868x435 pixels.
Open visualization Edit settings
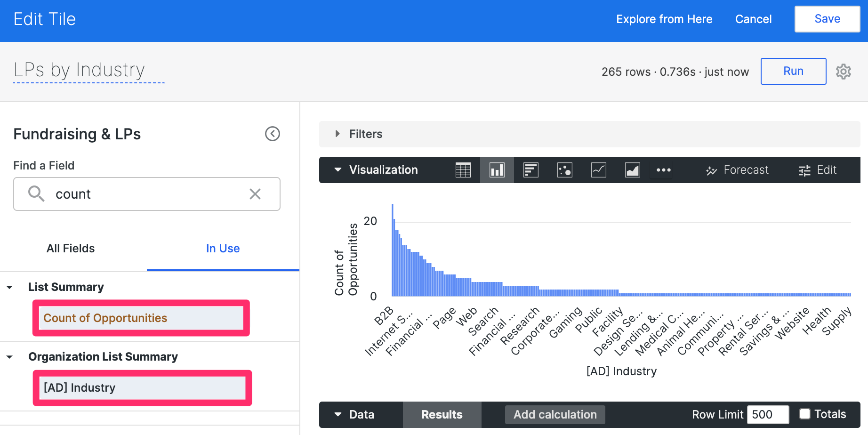point(818,170)
